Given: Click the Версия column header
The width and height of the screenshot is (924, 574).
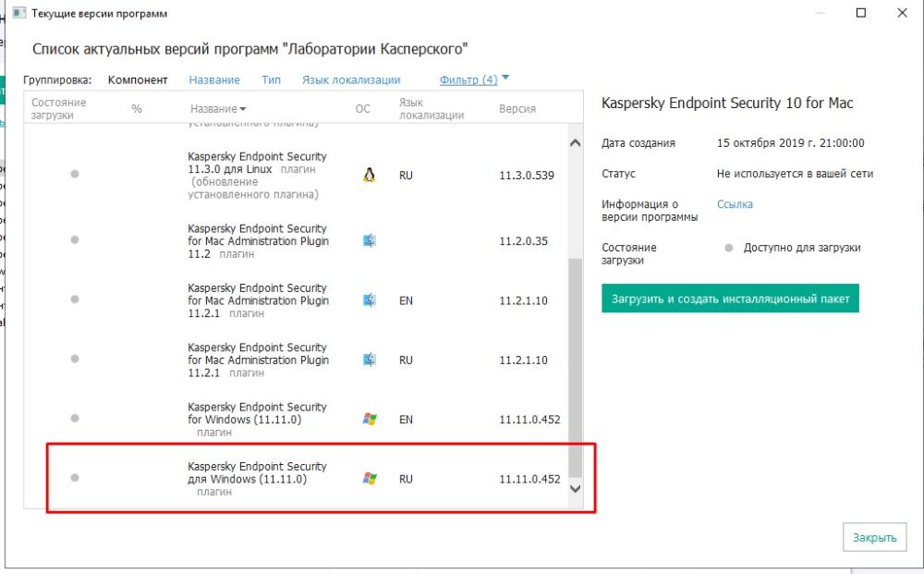Looking at the screenshot, I should pos(517,108).
